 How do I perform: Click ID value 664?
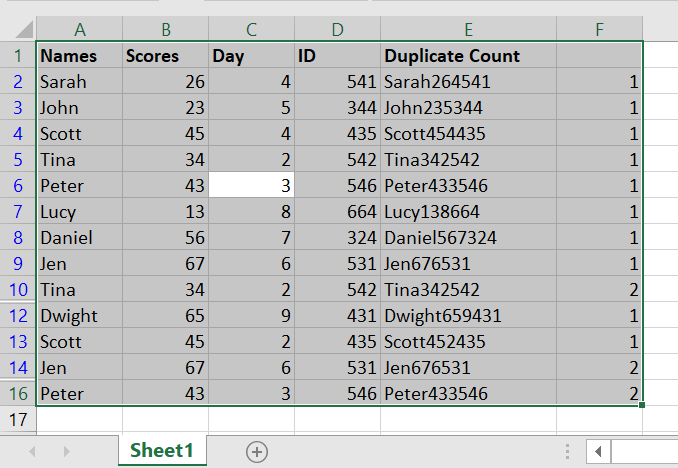tap(337, 212)
